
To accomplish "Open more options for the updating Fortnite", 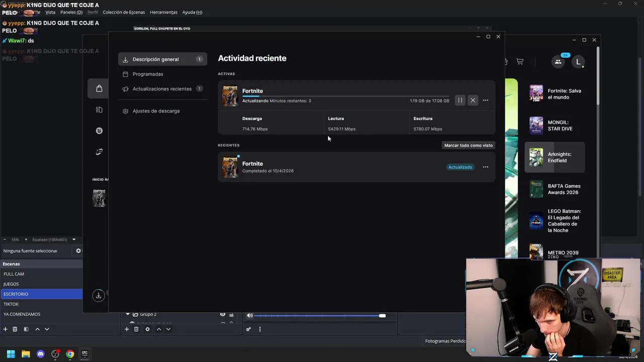I will coord(486,100).
